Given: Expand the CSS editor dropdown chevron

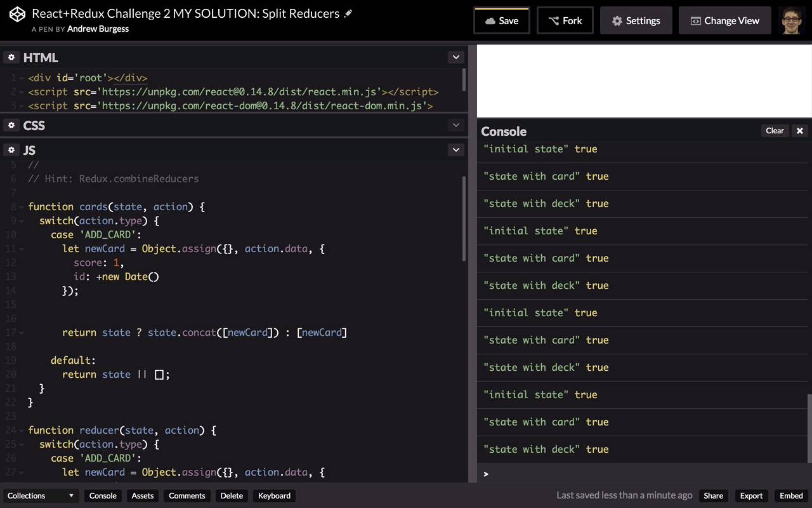Looking at the screenshot, I should point(456,125).
